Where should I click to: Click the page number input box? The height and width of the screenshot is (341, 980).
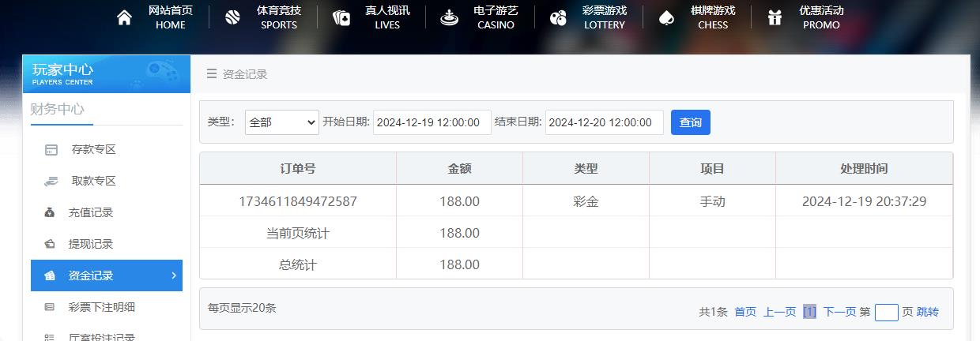(x=886, y=313)
